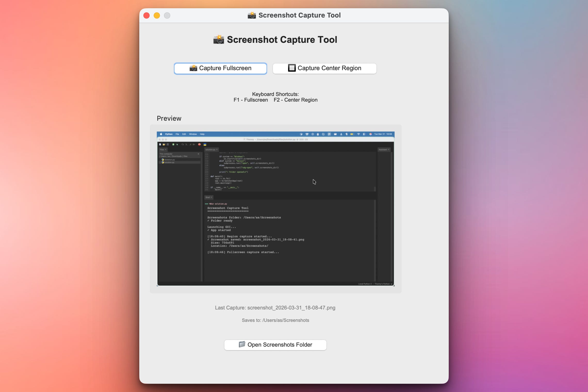Screen dimensions: 588x392
Task: Click blue-yellow flag icon in preview toolbar
Action: (205, 144)
